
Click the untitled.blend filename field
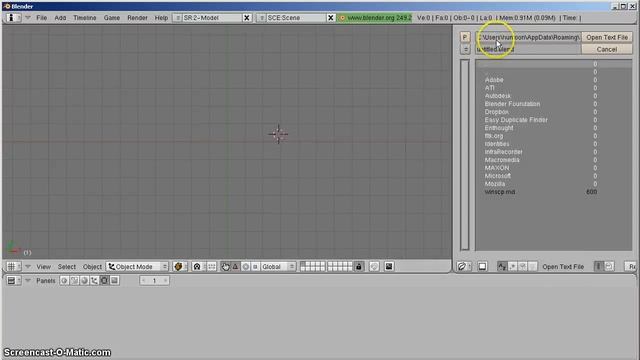tap(528, 49)
